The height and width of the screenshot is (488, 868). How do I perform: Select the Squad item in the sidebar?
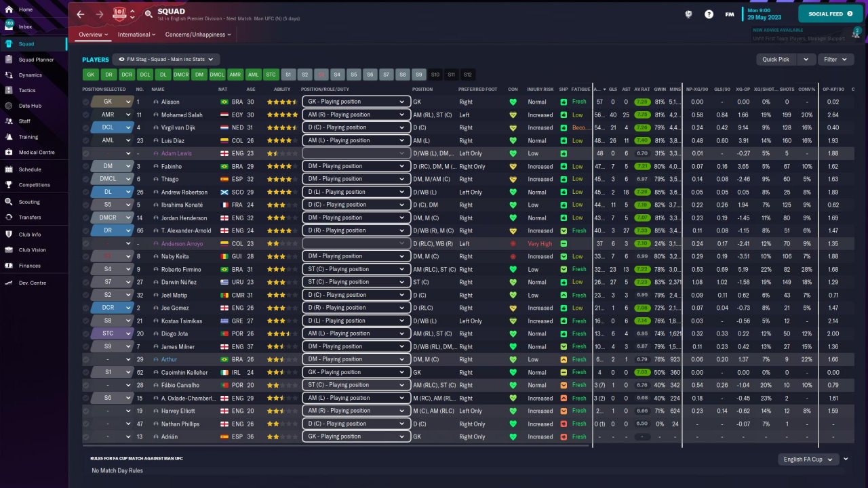click(x=34, y=44)
